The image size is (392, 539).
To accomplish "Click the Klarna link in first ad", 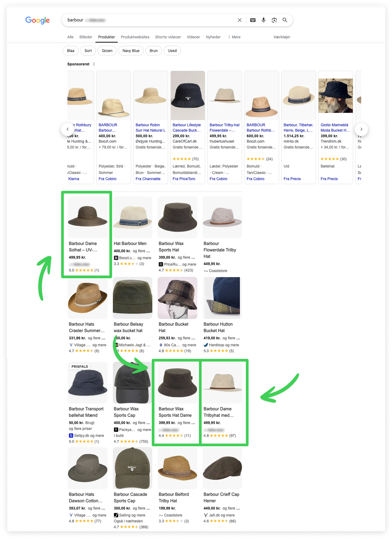I will 73,179.
